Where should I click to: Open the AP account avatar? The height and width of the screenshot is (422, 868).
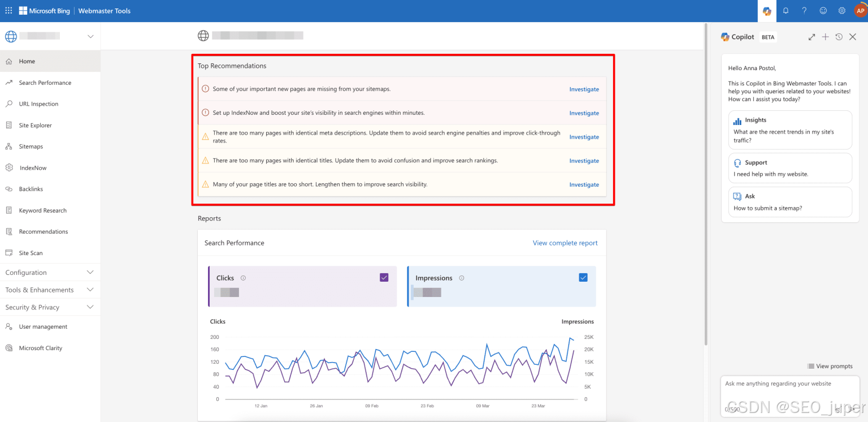click(x=860, y=11)
